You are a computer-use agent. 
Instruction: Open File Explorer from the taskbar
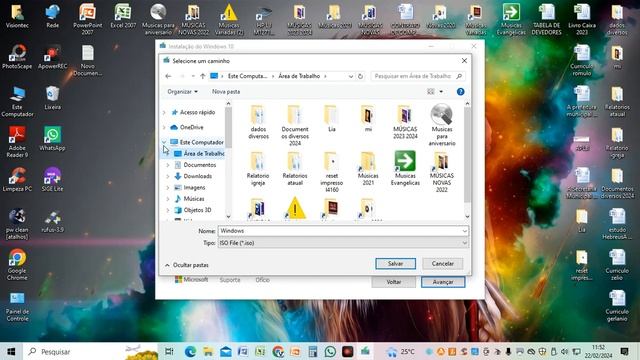click(x=208, y=351)
